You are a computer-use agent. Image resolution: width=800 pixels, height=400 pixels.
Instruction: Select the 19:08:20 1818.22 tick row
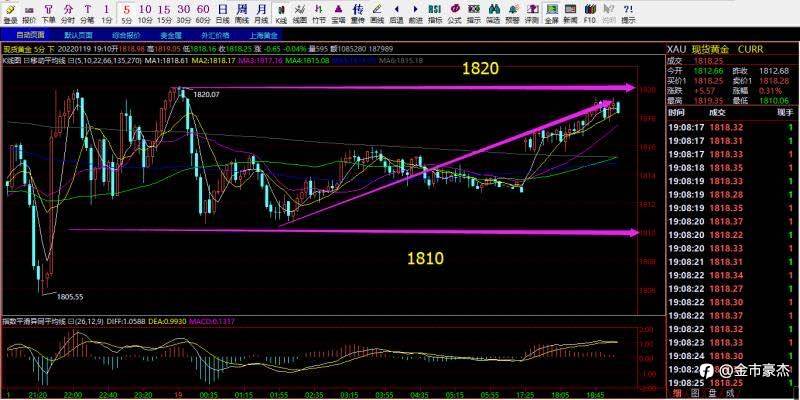[x=731, y=235]
